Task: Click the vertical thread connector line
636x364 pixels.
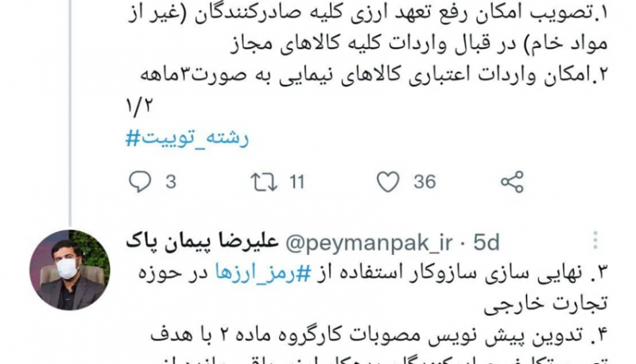Action: tap(70, 114)
